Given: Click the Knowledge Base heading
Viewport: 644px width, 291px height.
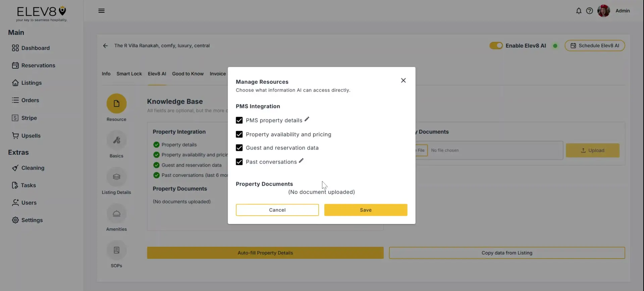Looking at the screenshot, I should (175, 102).
